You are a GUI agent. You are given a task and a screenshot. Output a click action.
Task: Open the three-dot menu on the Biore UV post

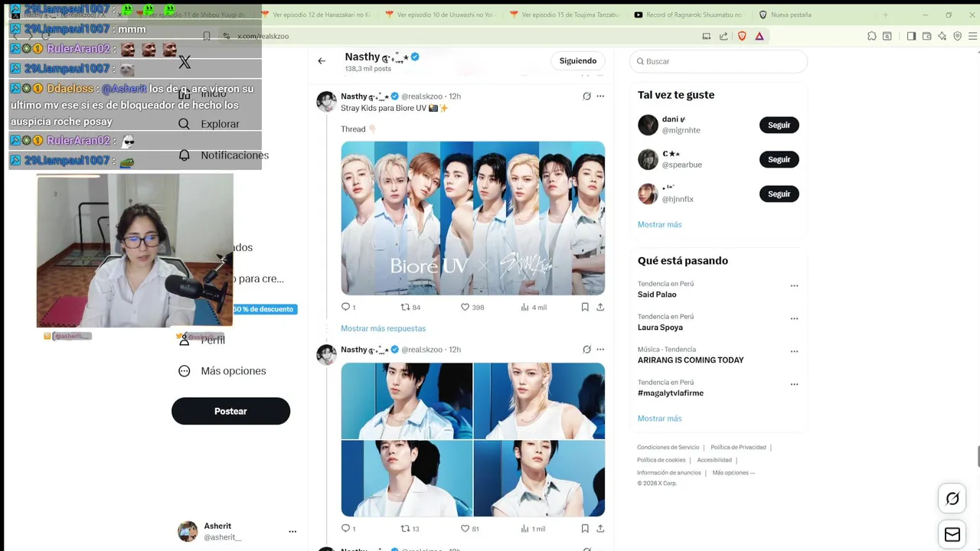(x=600, y=96)
